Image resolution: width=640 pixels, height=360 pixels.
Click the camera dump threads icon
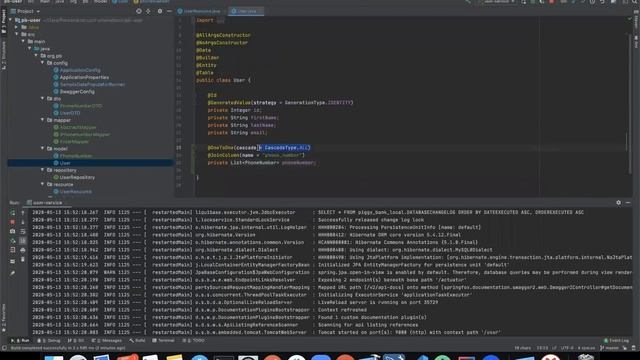pyautogui.click(x=13, y=231)
